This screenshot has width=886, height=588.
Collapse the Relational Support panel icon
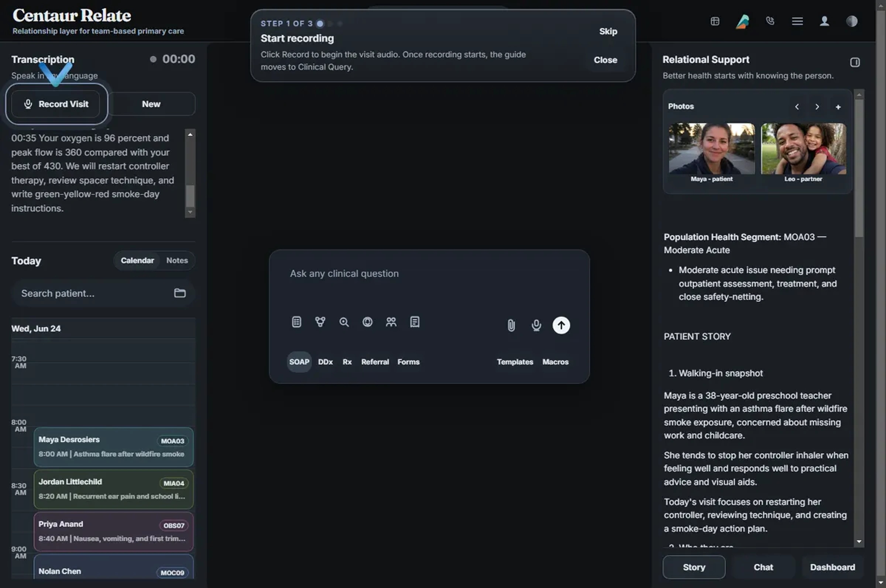[855, 62]
